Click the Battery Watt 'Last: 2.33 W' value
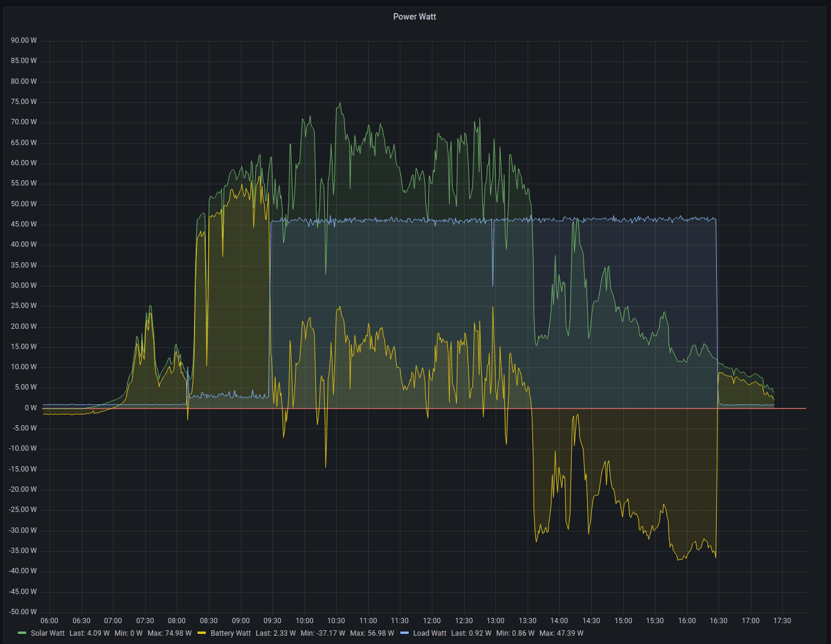 (x=275, y=633)
